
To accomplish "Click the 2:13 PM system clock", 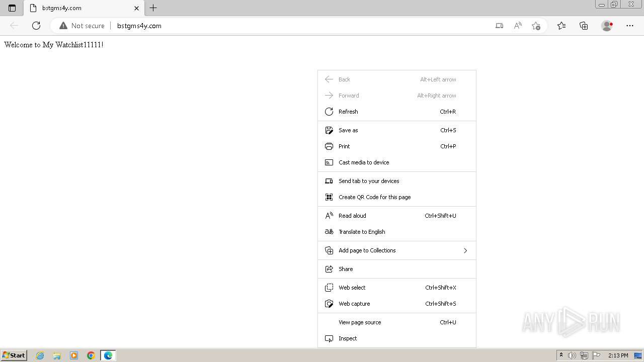I will tap(618, 355).
